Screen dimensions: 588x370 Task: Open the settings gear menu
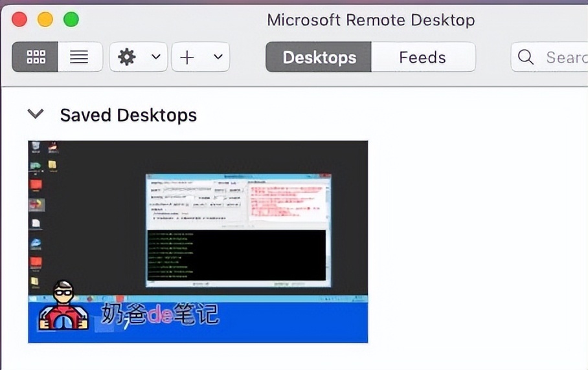click(x=127, y=57)
